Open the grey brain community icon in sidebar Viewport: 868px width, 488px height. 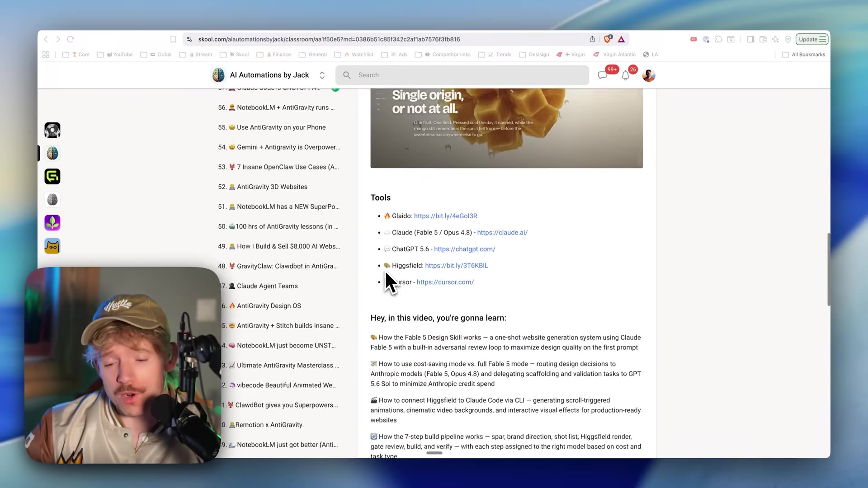click(52, 200)
